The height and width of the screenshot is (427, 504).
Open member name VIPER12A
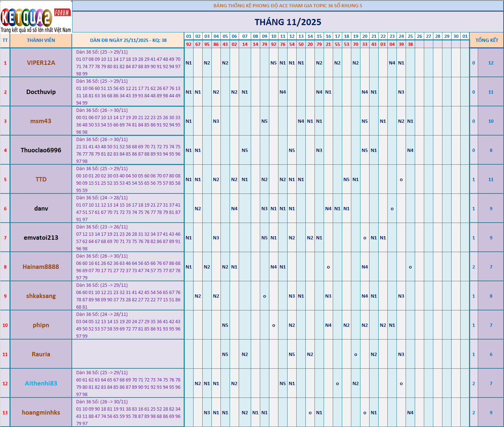click(x=41, y=63)
